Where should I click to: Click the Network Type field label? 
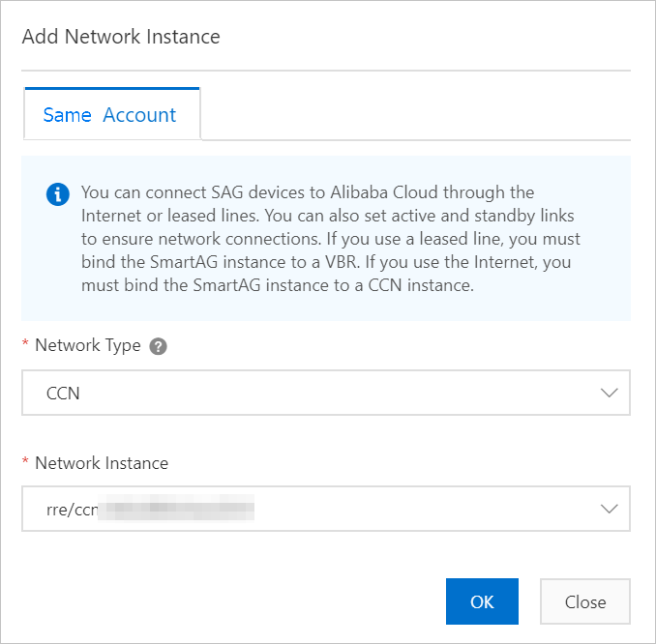tap(88, 345)
